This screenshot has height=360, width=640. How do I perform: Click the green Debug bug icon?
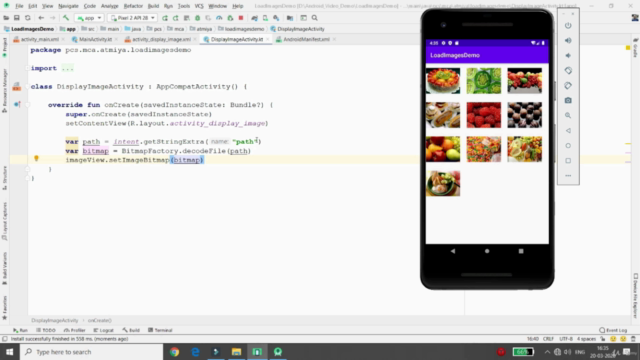click(198, 18)
